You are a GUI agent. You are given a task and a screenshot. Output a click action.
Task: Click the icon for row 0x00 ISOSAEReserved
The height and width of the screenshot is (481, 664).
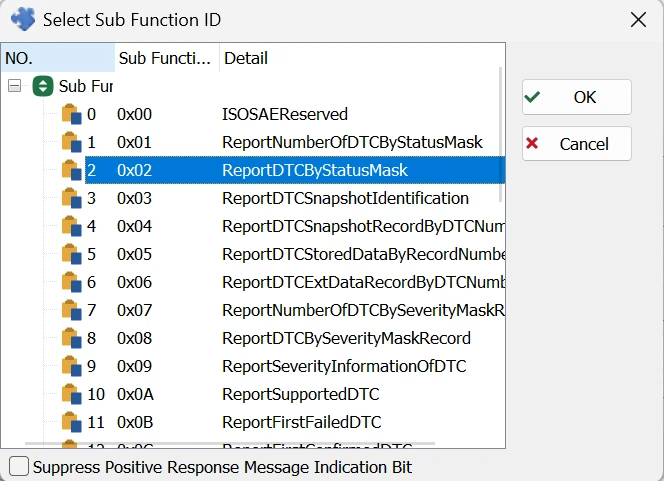click(x=72, y=114)
